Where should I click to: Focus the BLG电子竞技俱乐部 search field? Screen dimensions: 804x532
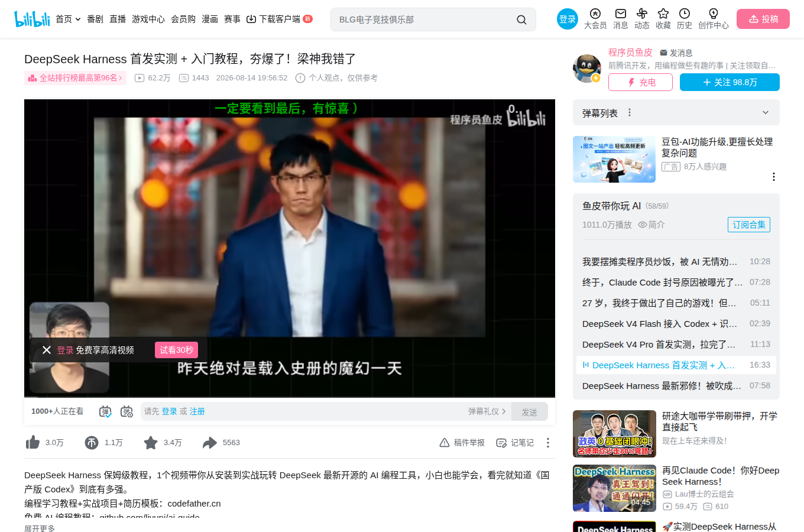[423, 20]
